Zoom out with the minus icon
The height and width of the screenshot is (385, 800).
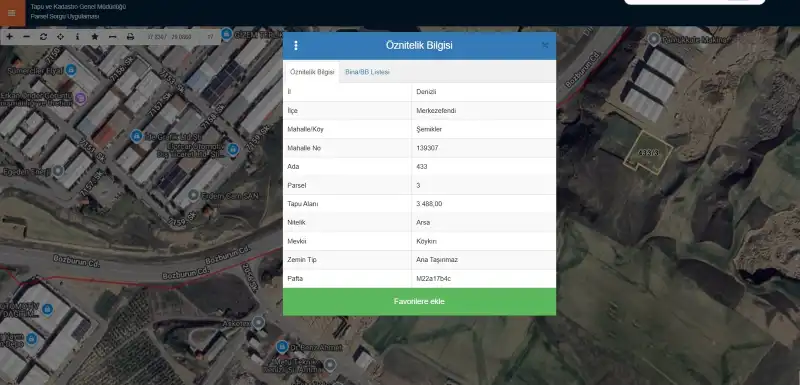pos(27,37)
